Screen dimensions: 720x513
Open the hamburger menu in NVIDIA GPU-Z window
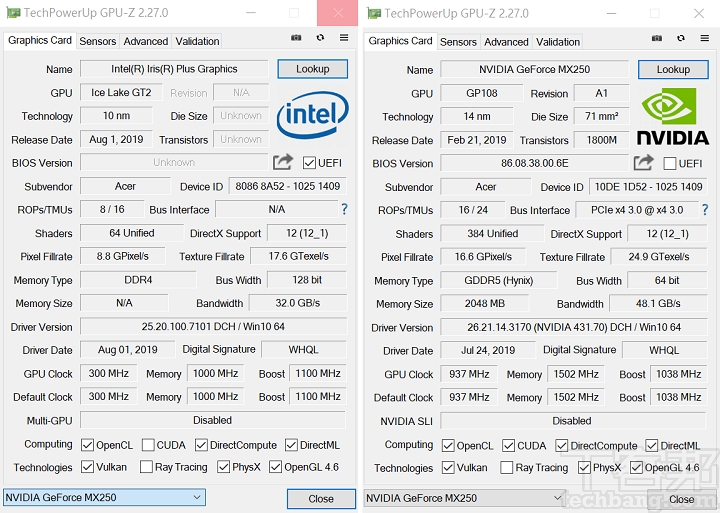pos(705,38)
